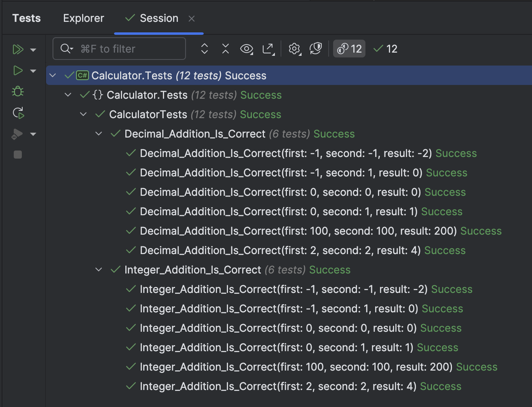532x407 pixels.
Task: Toggle the passed tests checkmark filter
Action: coord(384,49)
